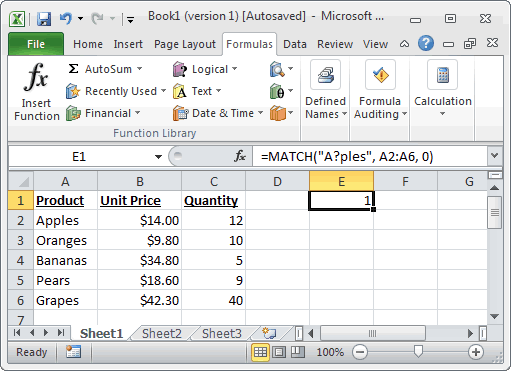Click the vertical scrollbar thumb

pyautogui.click(x=495, y=212)
